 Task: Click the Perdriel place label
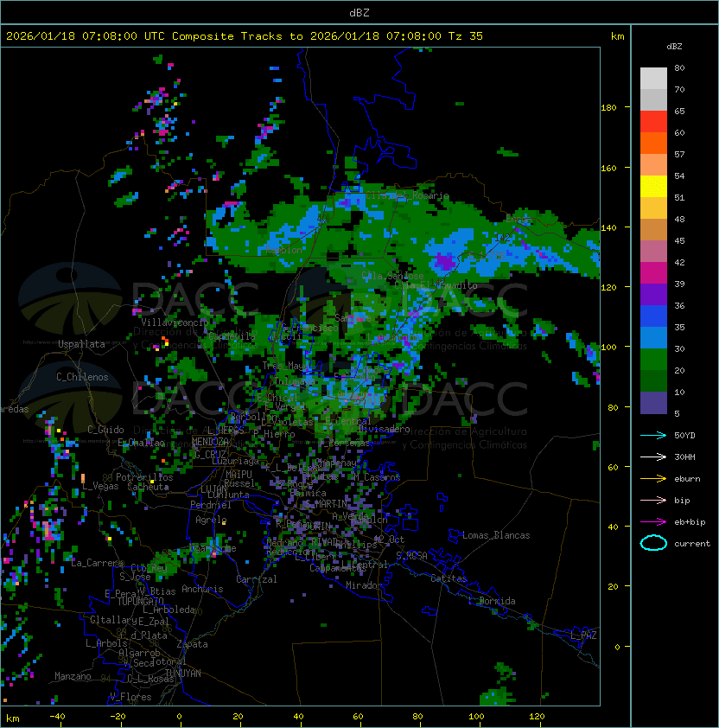coord(211,505)
